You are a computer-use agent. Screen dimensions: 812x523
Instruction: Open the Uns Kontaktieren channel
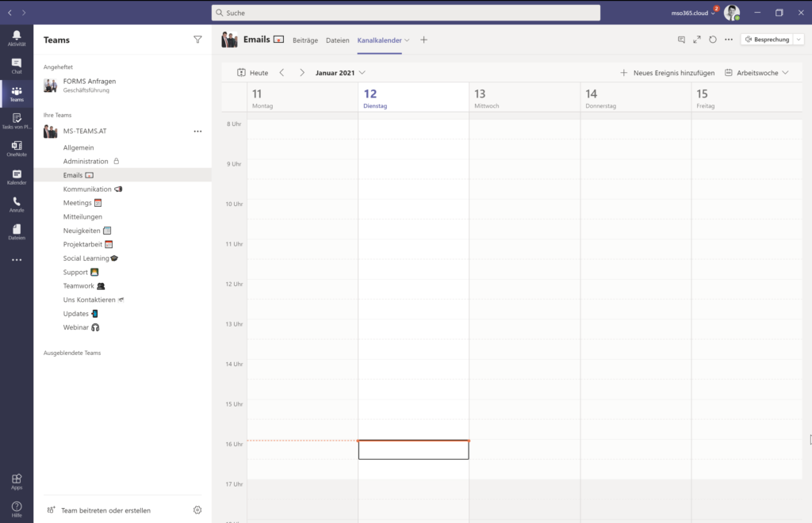[x=122, y=300]
